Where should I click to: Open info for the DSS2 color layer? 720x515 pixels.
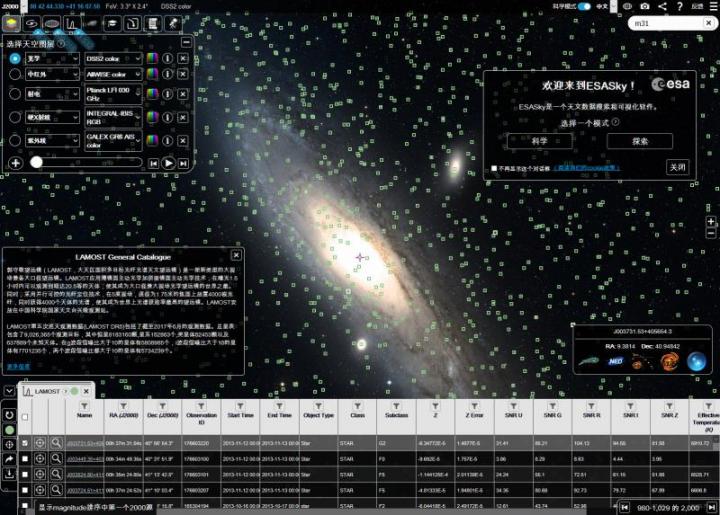coord(167,58)
